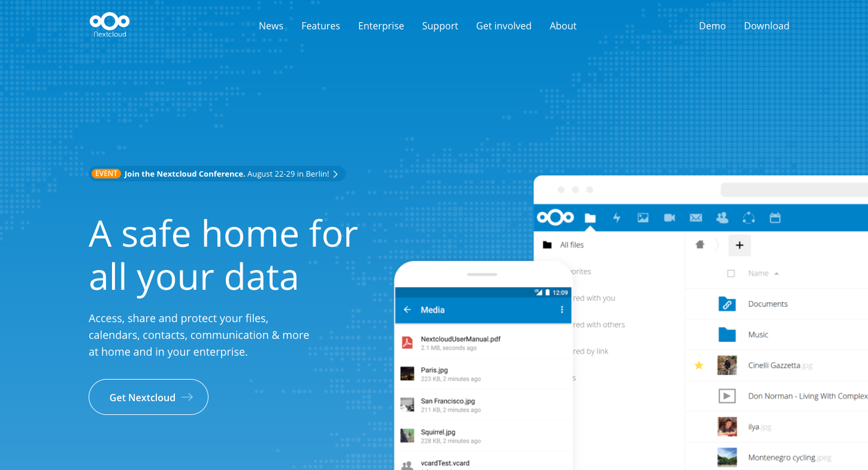Click the arrow icon in Get Nextcloud

pos(187,397)
